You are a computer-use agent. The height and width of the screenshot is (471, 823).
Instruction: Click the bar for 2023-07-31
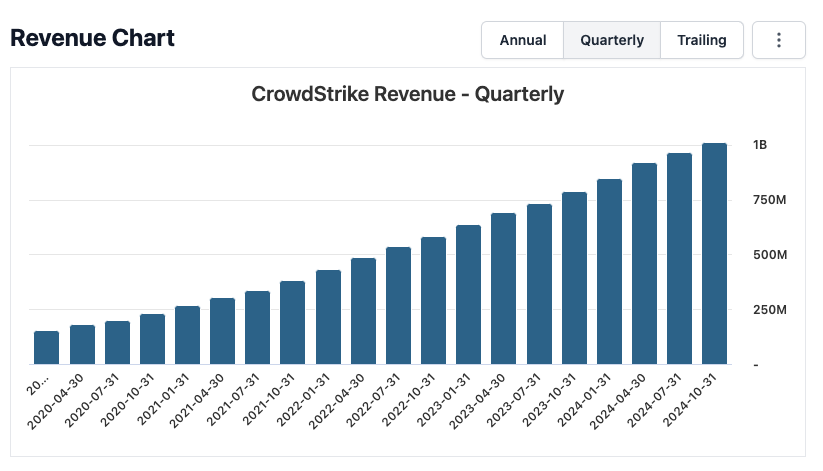[x=539, y=284]
